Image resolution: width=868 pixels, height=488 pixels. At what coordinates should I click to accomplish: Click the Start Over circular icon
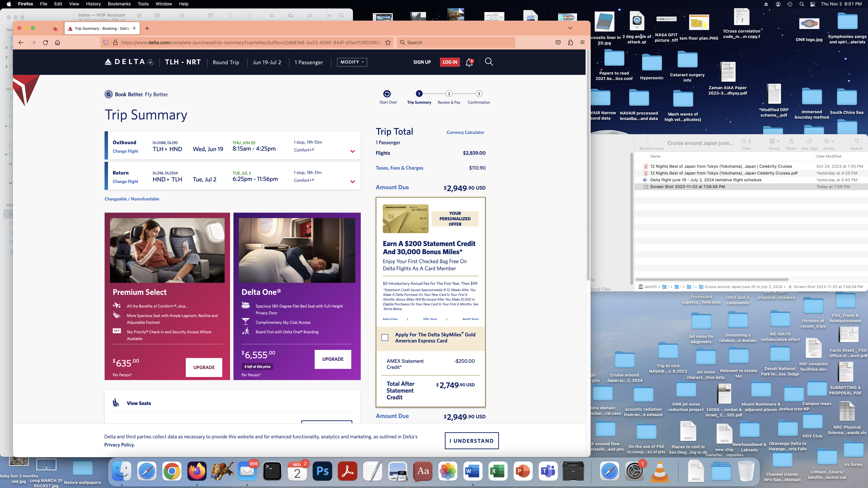coord(387,94)
